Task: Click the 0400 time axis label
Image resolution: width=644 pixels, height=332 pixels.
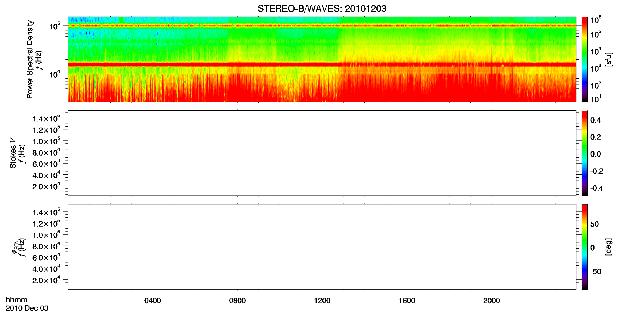Action: (153, 301)
